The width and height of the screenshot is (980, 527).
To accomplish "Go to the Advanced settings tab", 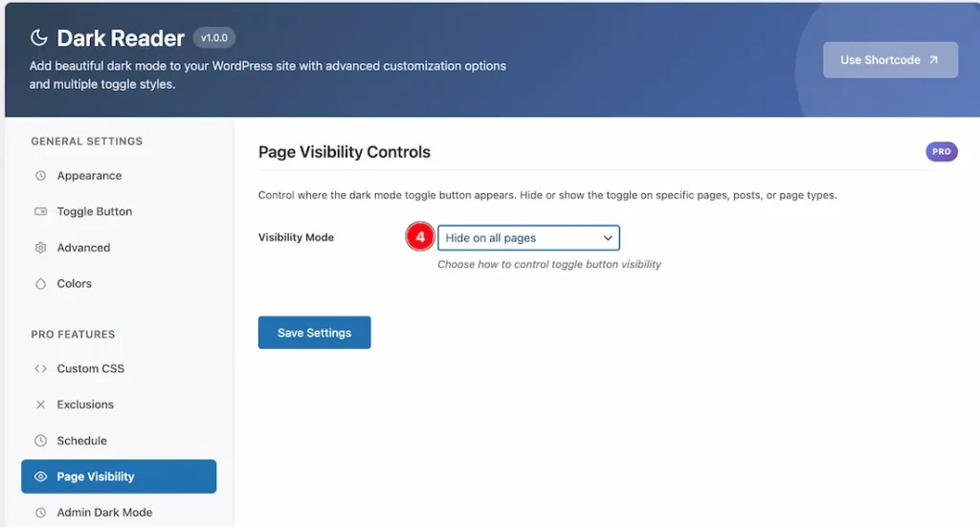I will click(x=119, y=248).
